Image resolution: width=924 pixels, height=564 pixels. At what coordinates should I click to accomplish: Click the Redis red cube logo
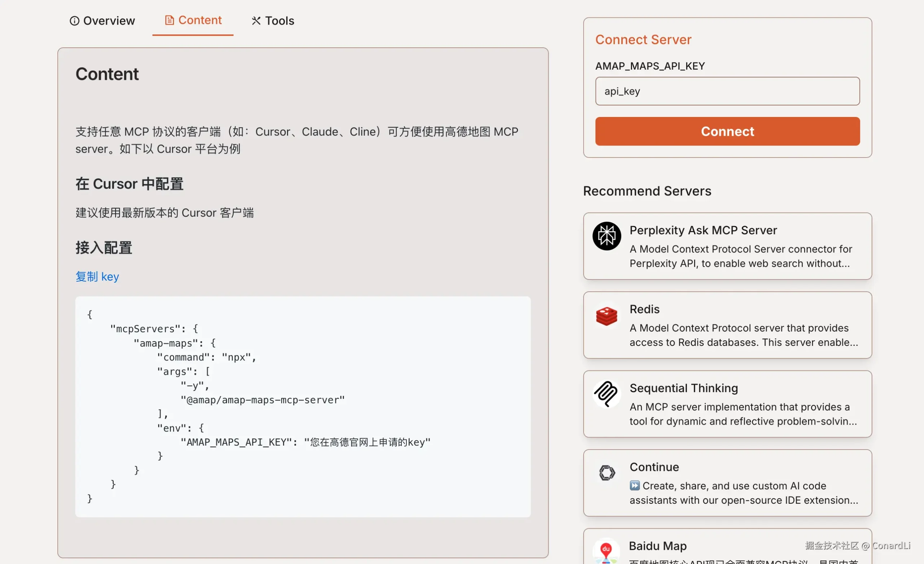click(x=606, y=316)
